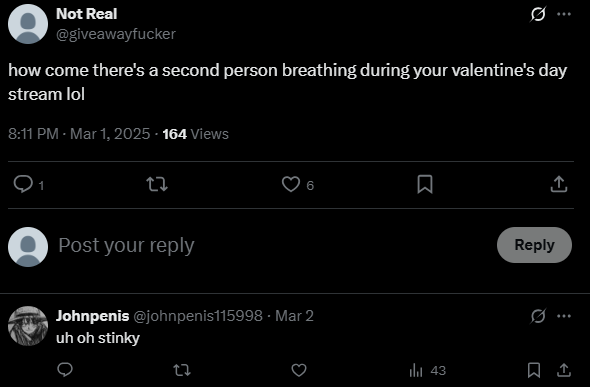Share the main post

559,184
